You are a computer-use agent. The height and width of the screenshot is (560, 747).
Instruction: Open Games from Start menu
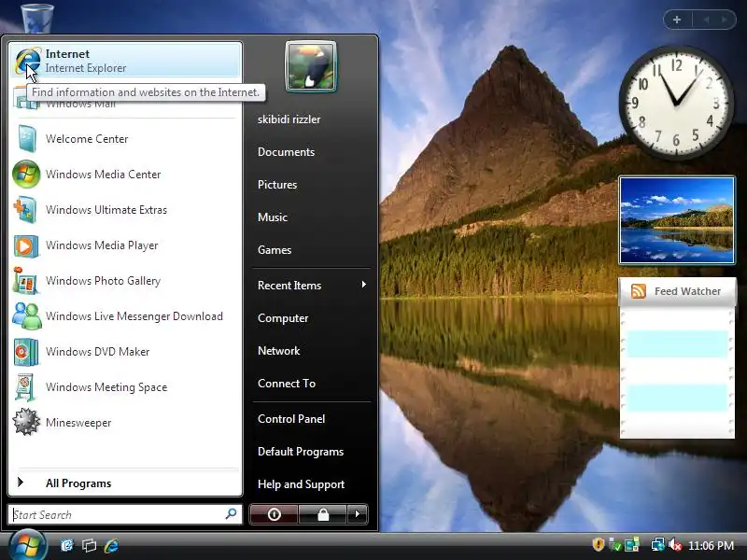(x=275, y=250)
